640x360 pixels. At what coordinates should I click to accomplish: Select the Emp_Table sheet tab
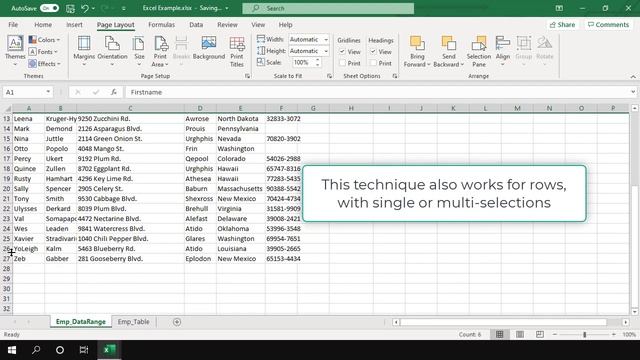point(133,322)
